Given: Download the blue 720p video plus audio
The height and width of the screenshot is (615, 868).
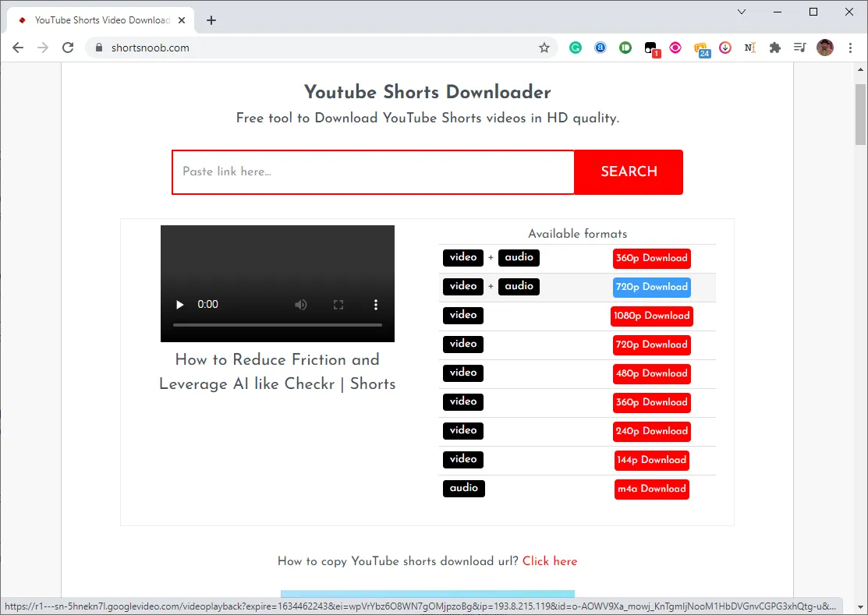Looking at the screenshot, I should click(651, 287).
